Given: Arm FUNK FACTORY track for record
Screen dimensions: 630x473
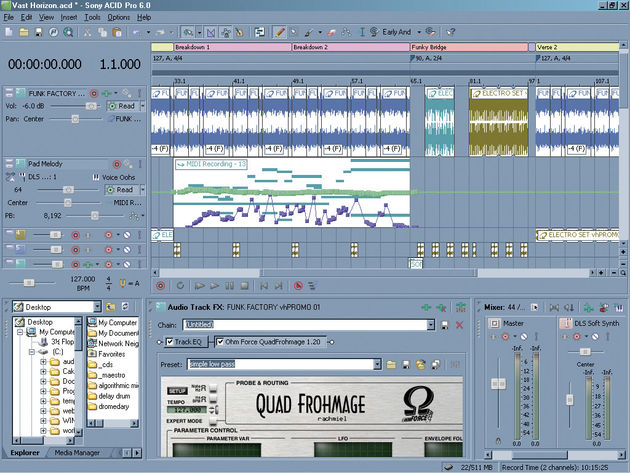Looking at the screenshot, I should (94, 94).
